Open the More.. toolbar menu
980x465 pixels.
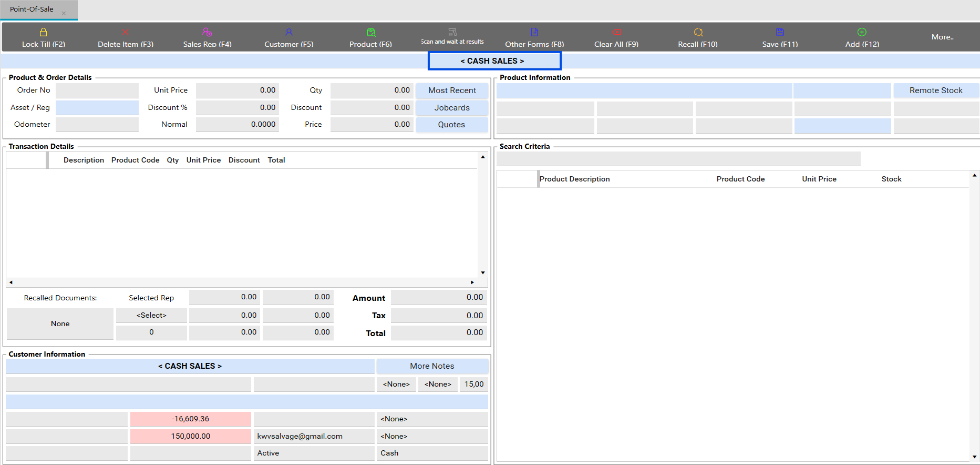943,37
